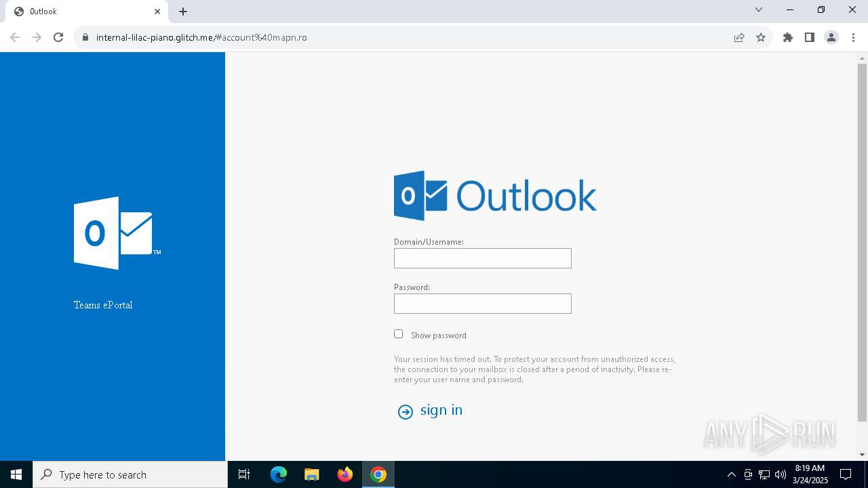Click the taskbar search box

pyautogui.click(x=130, y=474)
